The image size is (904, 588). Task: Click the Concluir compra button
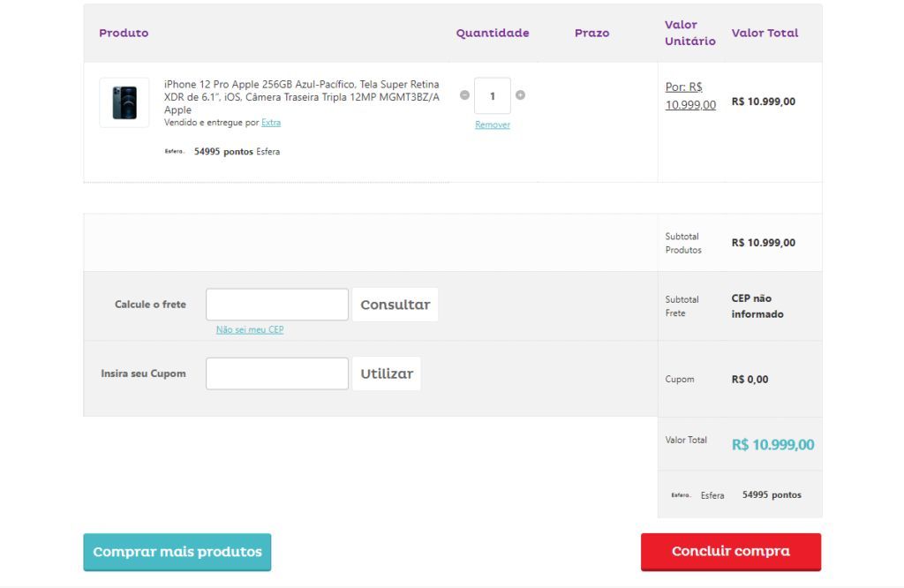(x=731, y=551)
